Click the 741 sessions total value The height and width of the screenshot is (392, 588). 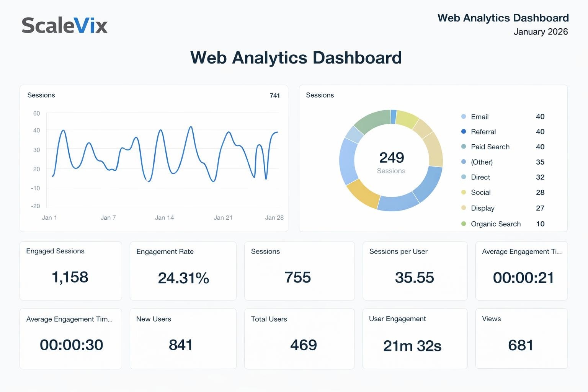coord(274,95)
